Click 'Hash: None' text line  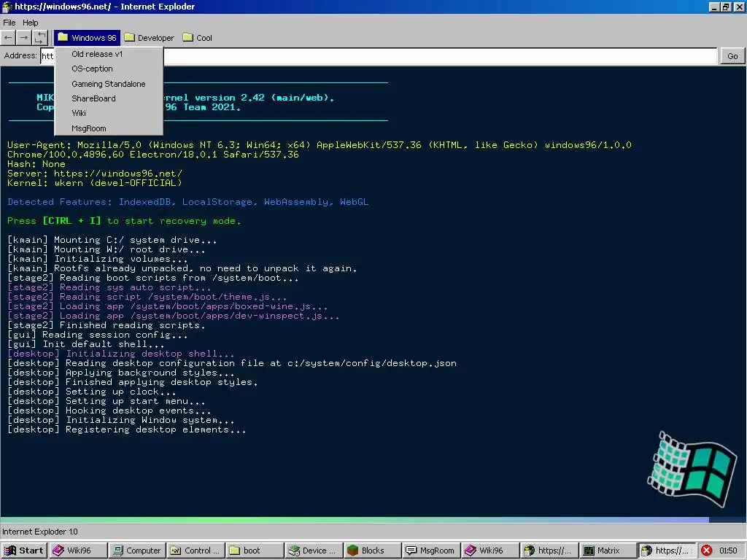[x=36, y=164]
